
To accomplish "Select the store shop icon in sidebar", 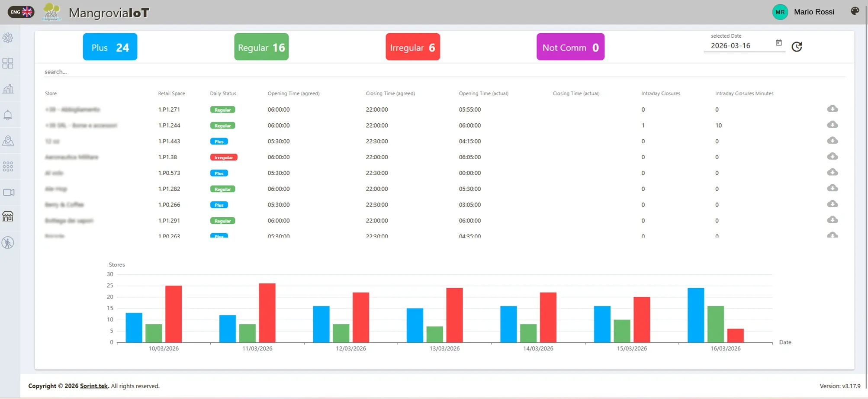I will coord(8,216).
